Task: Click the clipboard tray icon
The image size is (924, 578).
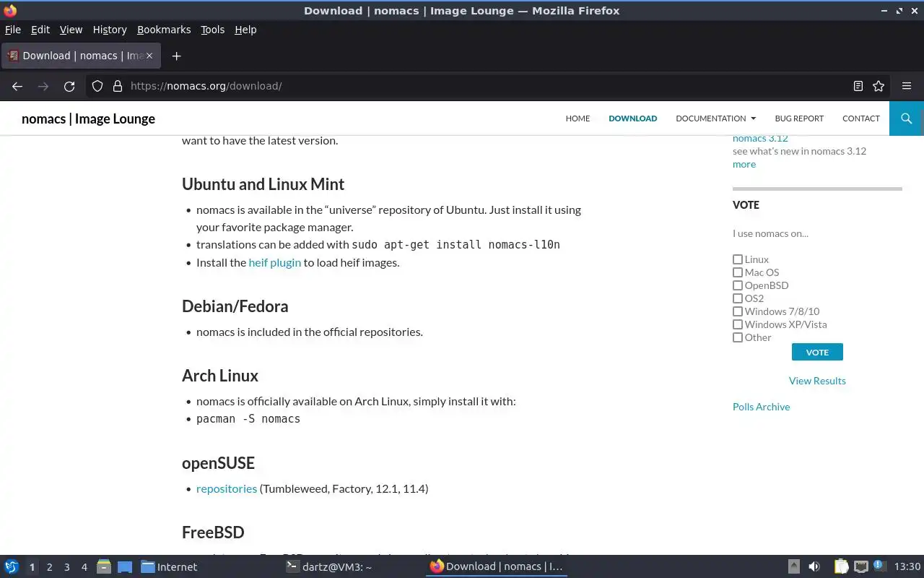Action: (842, 566)
